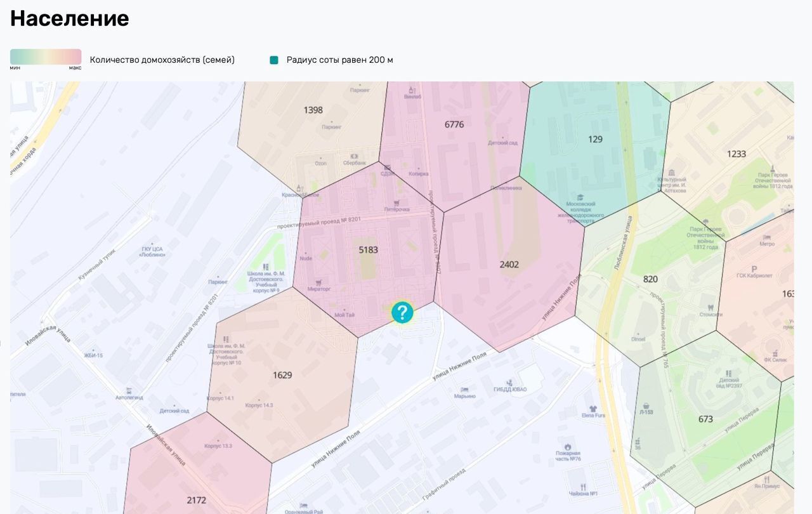Click the Чайхона №1 restaurant icon
Viewport: 812px width, 514px height.
[x=584, y=486]
